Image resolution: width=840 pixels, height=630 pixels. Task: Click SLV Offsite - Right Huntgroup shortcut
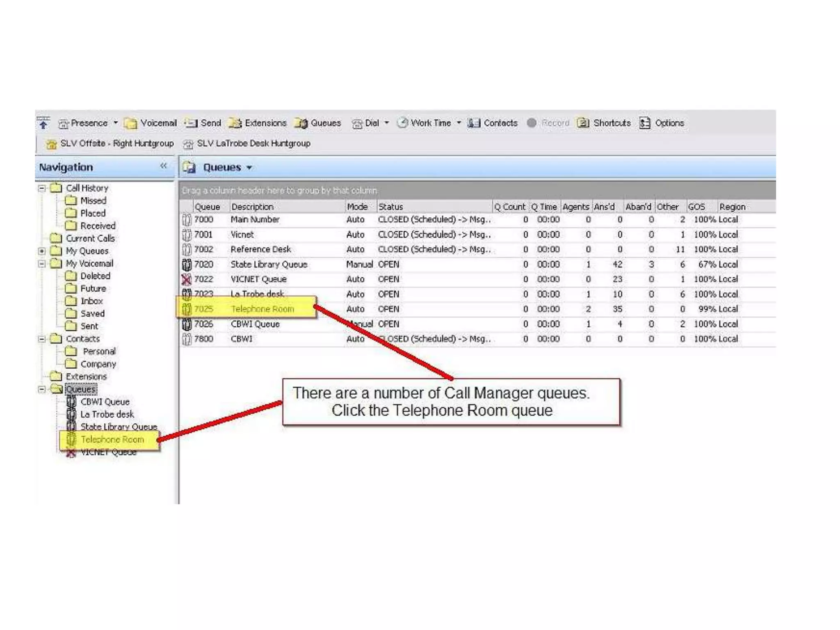[x=116, y=144]
